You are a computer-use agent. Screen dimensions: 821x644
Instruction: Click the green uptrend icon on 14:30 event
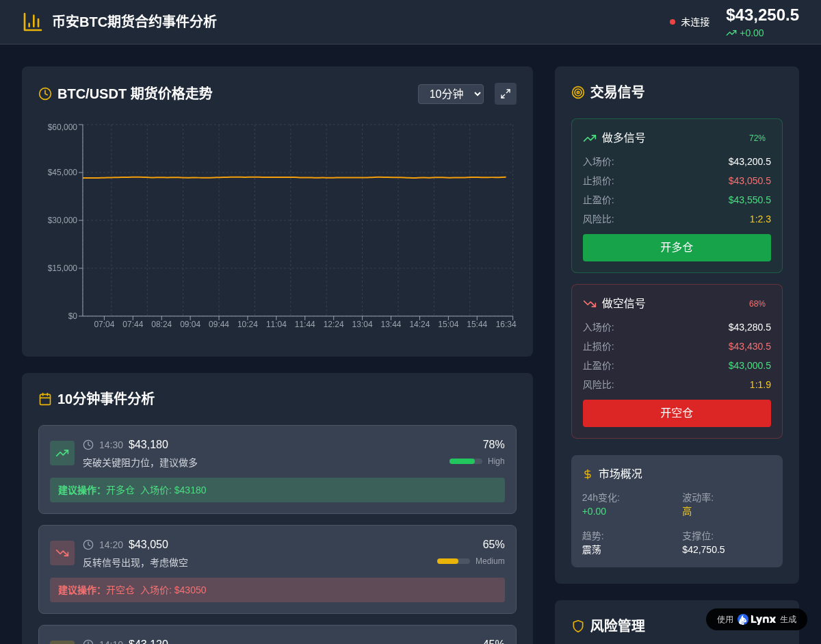(62, 453)
